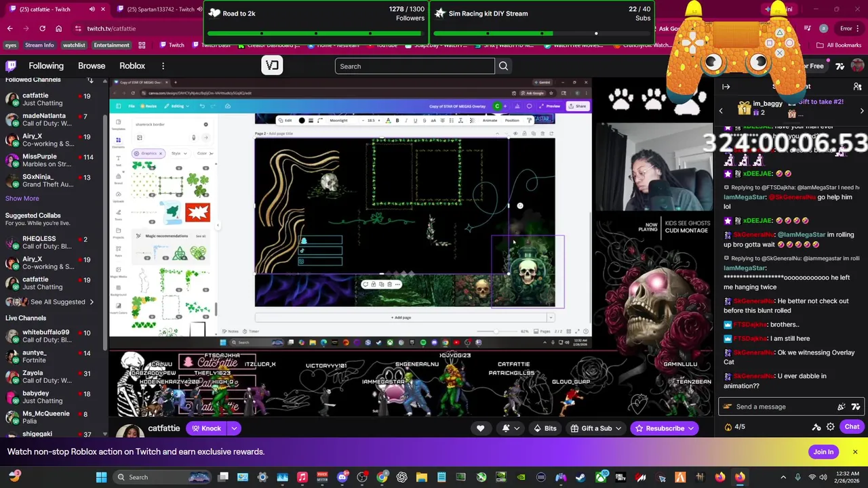The width and height of the screenshot is (868, 488).
Task: Go back in the browser
Action: (x=9, y=28)
